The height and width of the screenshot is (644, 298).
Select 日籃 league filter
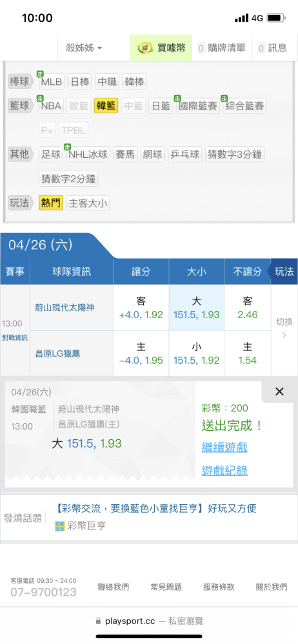pyautogui.click(x=161, y=106)
